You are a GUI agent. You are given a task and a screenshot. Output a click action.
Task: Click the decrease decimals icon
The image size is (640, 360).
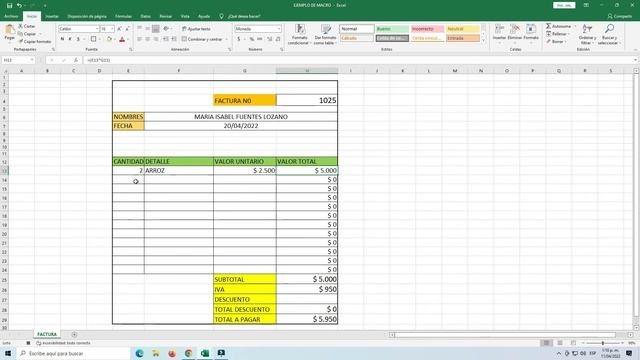(278, 39)
